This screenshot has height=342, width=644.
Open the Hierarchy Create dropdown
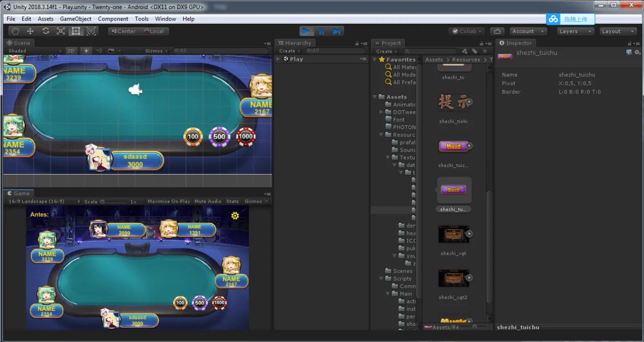[289, 51]
